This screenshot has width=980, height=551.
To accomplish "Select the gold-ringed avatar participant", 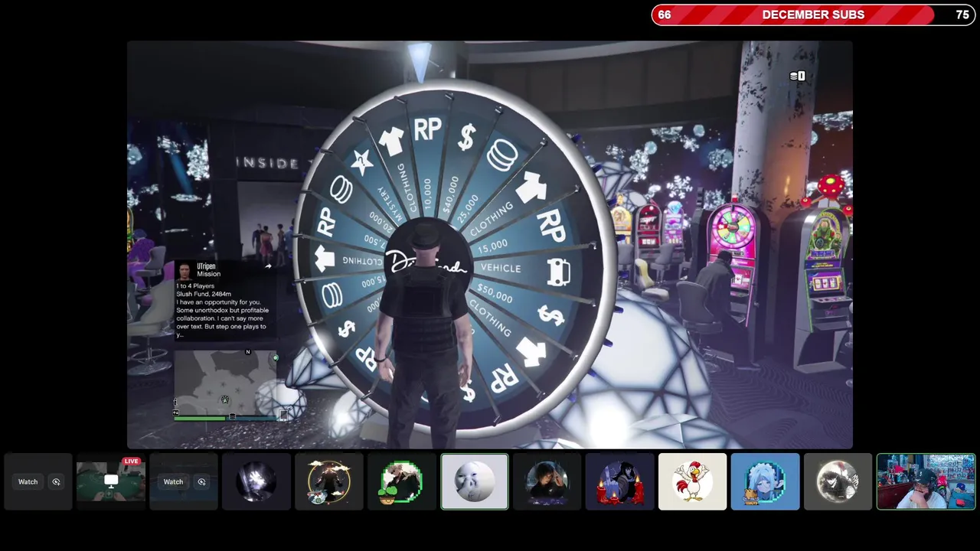I will pos(329,481).
